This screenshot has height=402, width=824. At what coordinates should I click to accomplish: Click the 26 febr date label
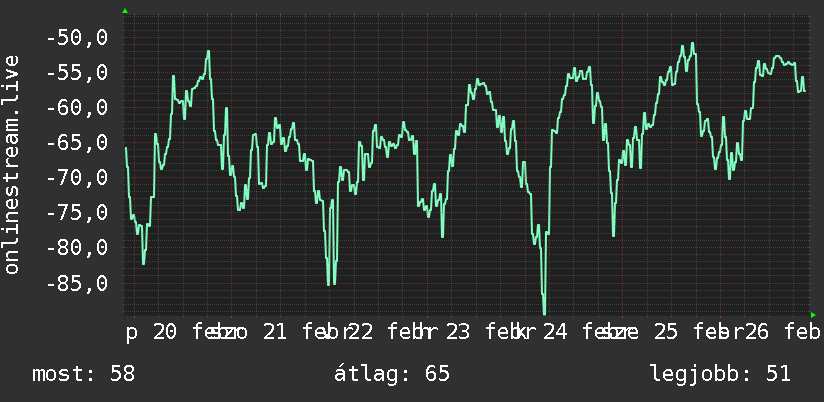pyautogui.click(x=782, y=333)
